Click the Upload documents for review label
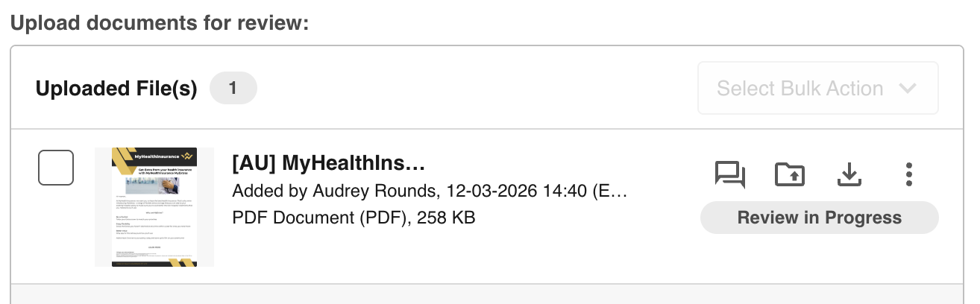 160,23
